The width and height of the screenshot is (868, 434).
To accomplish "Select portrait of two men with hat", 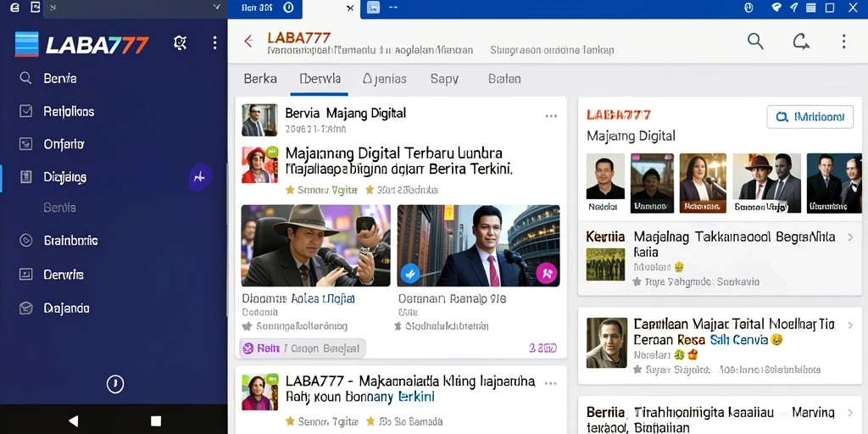I will [766, 183].
